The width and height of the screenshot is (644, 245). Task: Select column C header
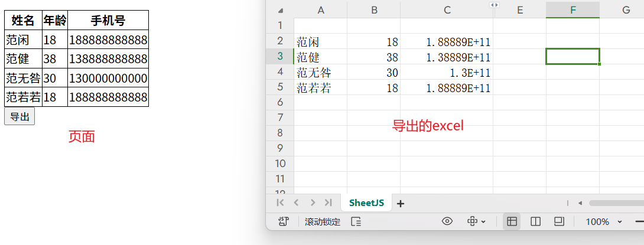[x=447, y=10]
